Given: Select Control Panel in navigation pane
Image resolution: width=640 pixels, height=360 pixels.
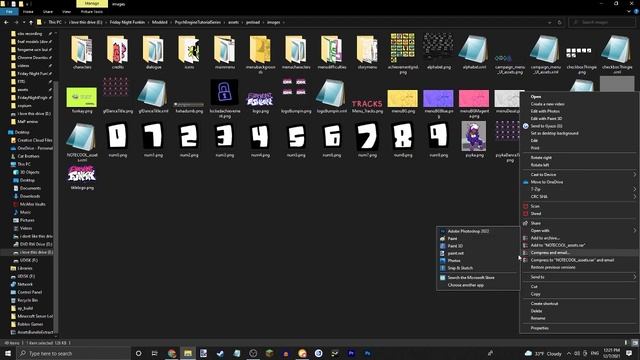Looking at the screenshot, I should click(29, 292).
